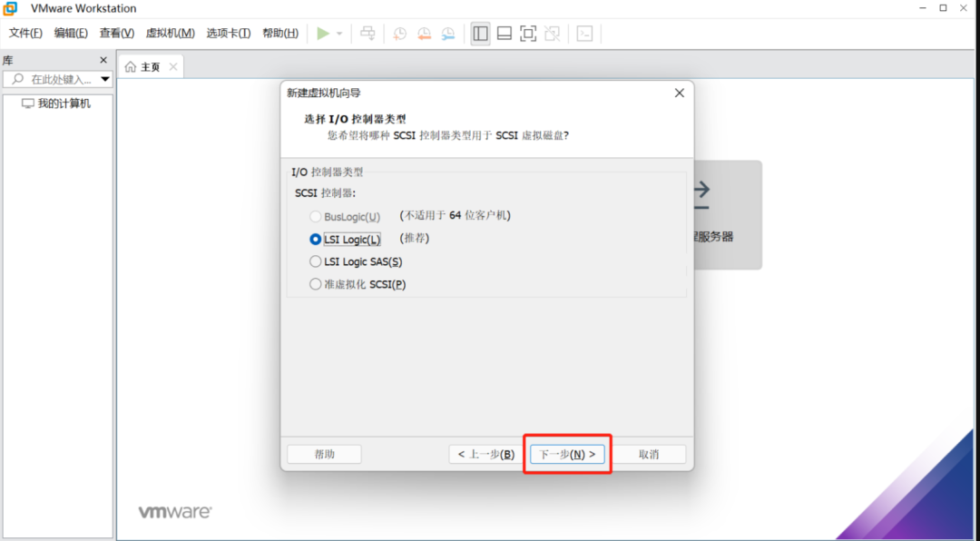The width and height of the screenshot is (980, 541).
Task: Click the VMware Workstation logo icon in title bar
Action: tap(10, 8)
